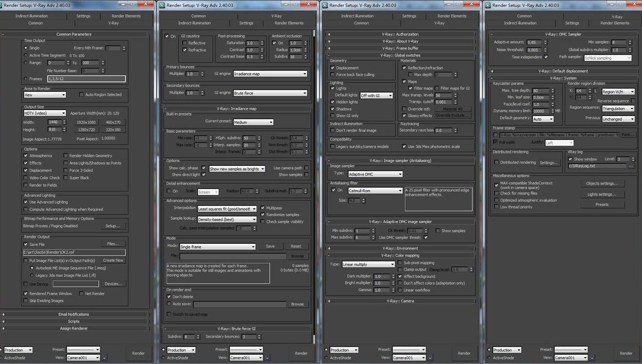Click the L lock button beside region X
642x364 pixels.
click(595, 92)
